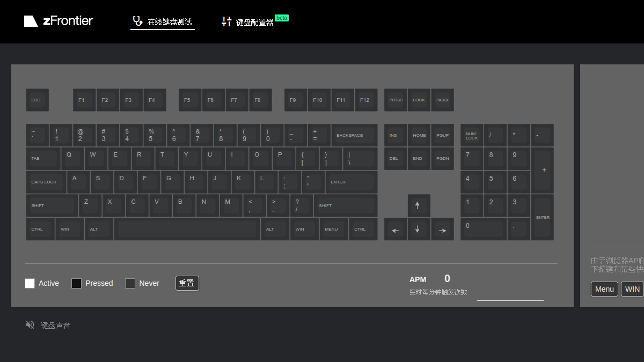The width and height of the screenshot is (644, 362).
Task: Click the 重置 reset button
Action: 187,283
